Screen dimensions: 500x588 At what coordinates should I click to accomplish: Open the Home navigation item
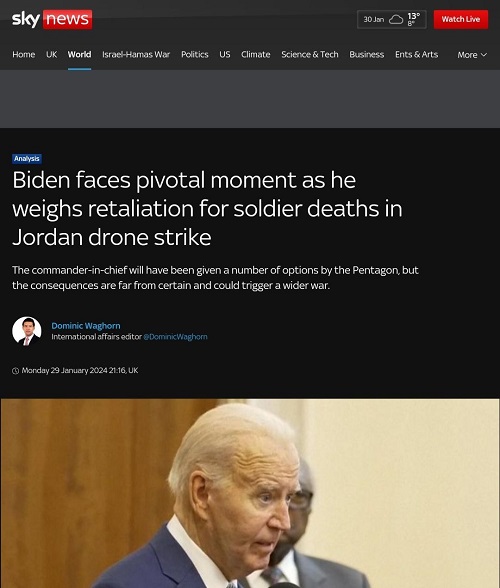(24, 54)
